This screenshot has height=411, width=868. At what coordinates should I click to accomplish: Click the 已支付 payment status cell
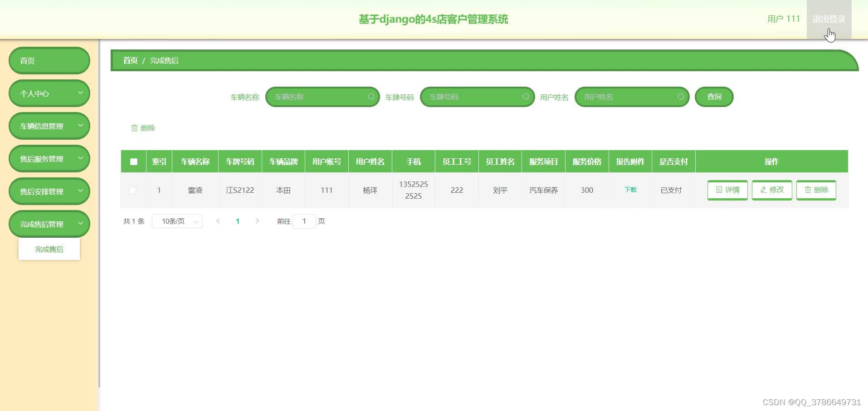[671, 190]
